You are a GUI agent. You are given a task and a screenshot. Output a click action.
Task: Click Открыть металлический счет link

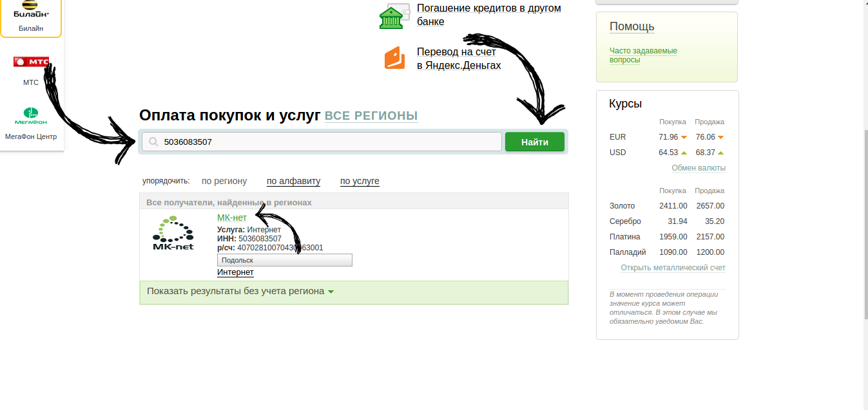673,268
